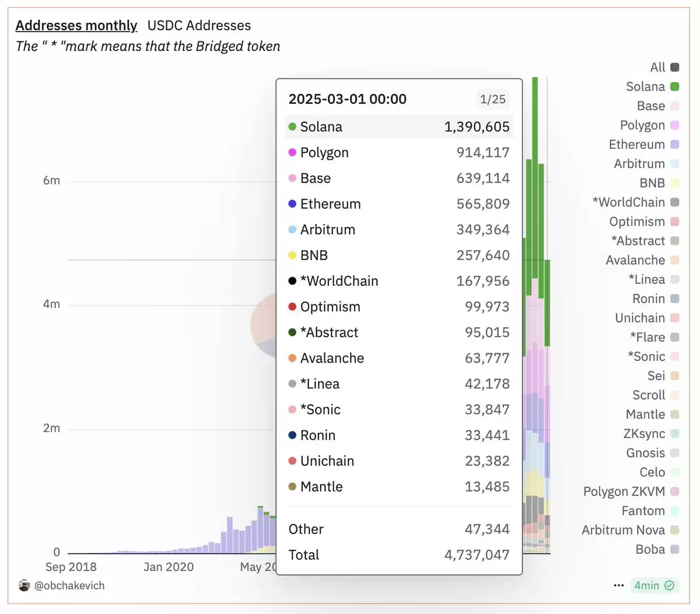This screenshot has height=614, width=700.
Task: Select Scroll in the right-side legend
Action: [x=656, y=395]
